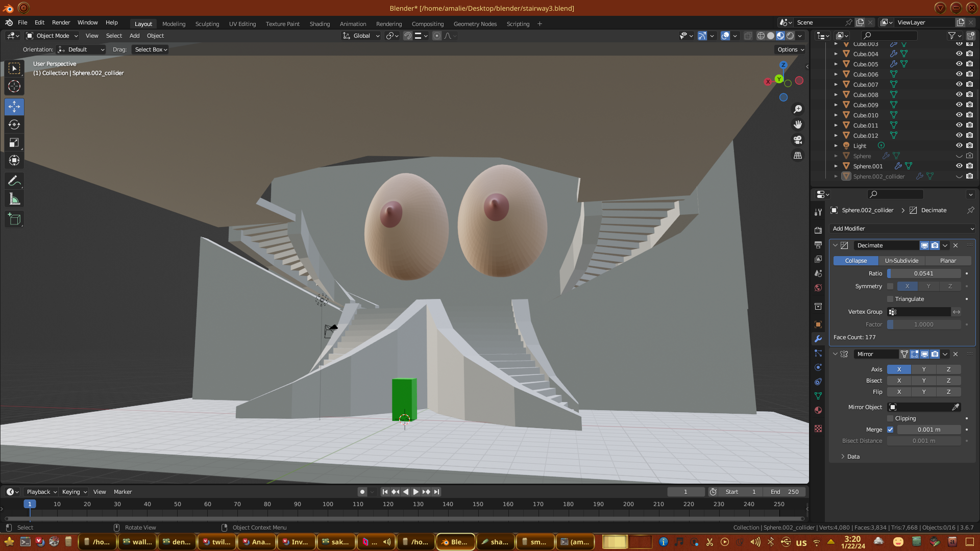Select the Cursor tool in toolbar
The image size is (980, 551).
coord(14,87)
